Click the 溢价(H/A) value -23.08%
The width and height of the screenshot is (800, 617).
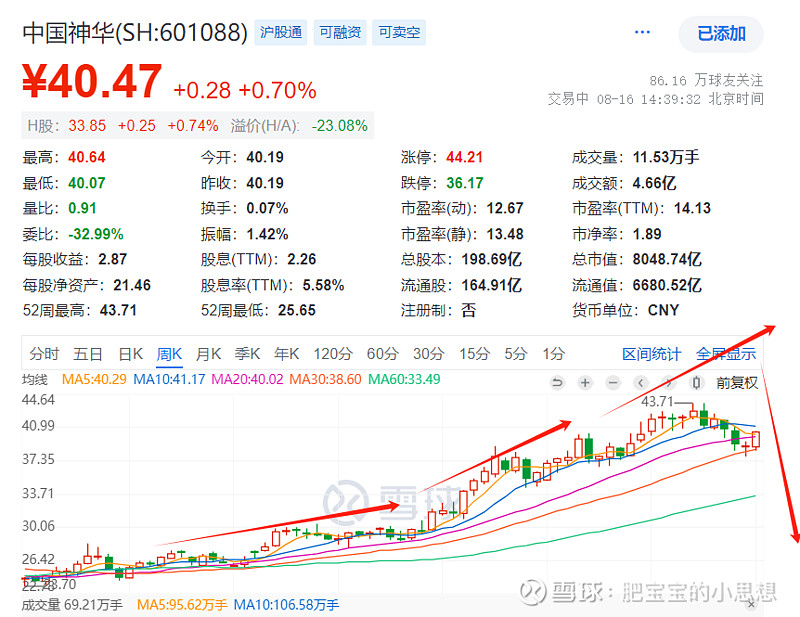pos(340,126)
